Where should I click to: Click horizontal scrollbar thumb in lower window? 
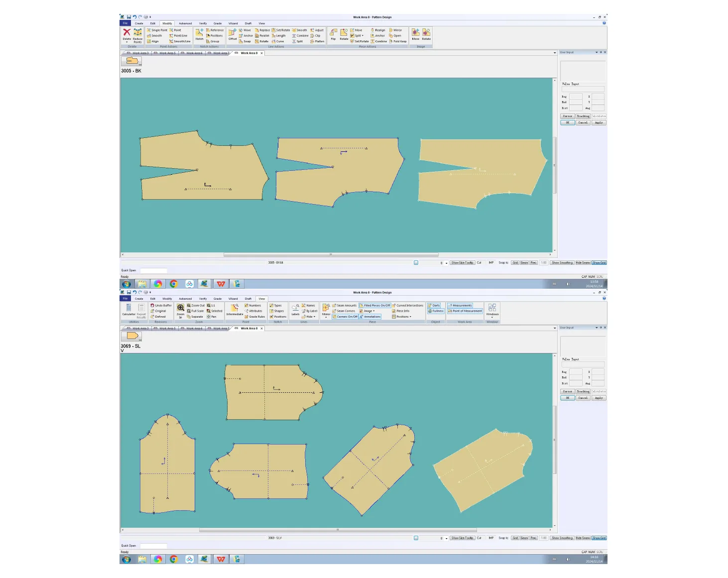click(338, 530)
